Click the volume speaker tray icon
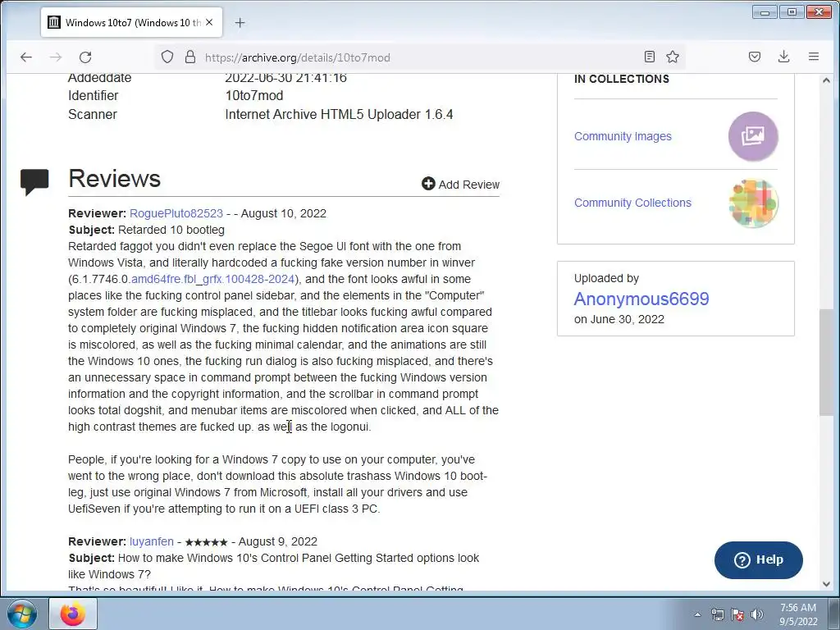The width and height of the screenshot is (840, 630). [756, 614]
